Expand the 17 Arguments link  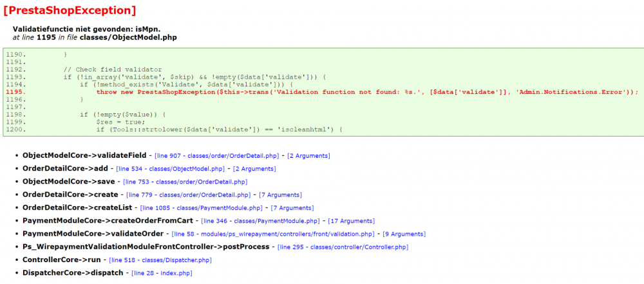pos(351,221)
